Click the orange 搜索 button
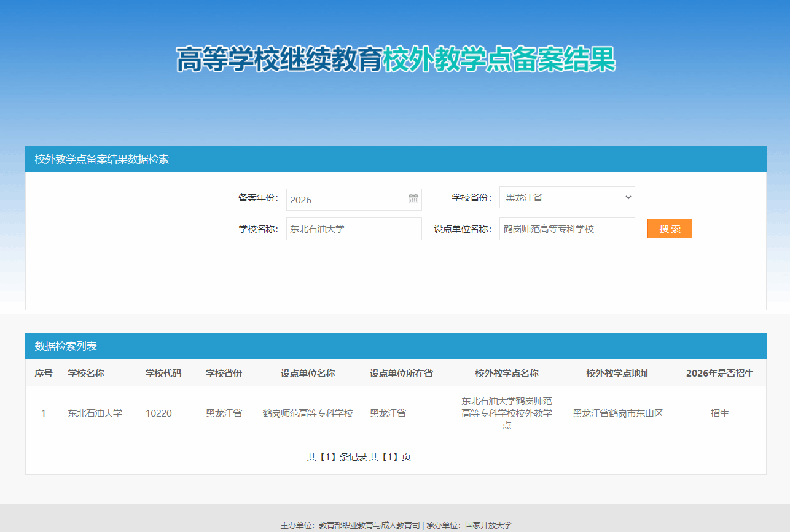The image size is (790, 532). click(670, 229)
